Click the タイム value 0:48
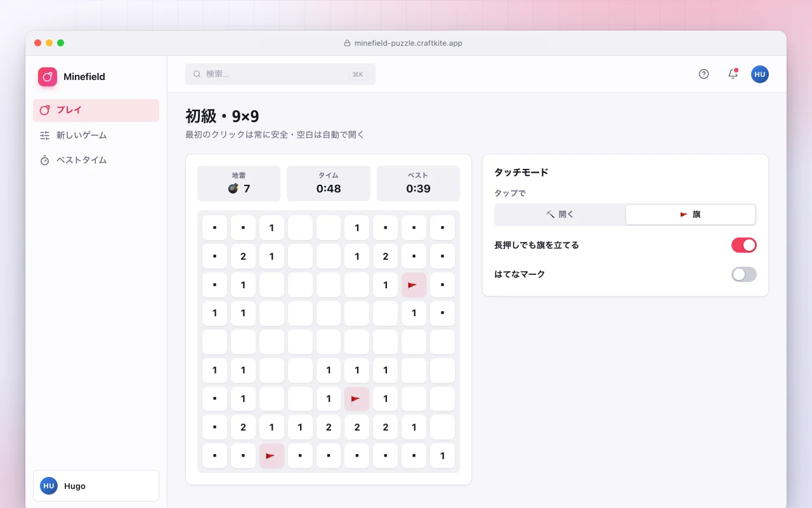812x508 pixels. pyautogui.click(x=329, y=189)
